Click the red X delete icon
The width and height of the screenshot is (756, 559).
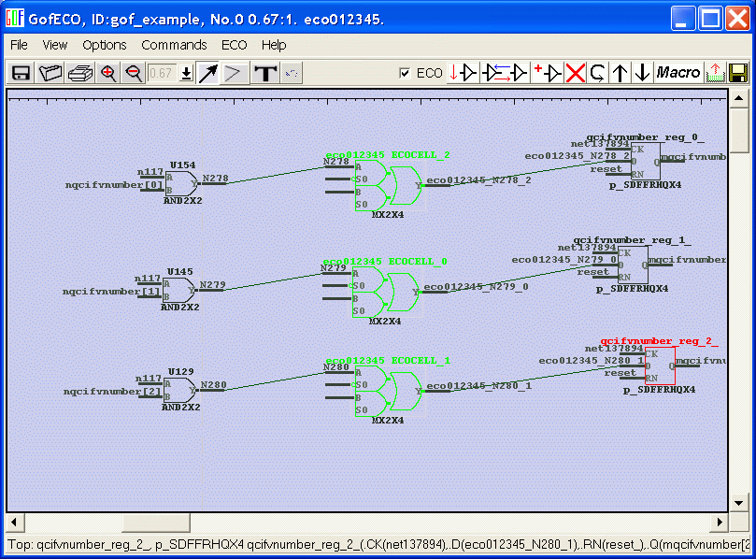tap(575, 73)
